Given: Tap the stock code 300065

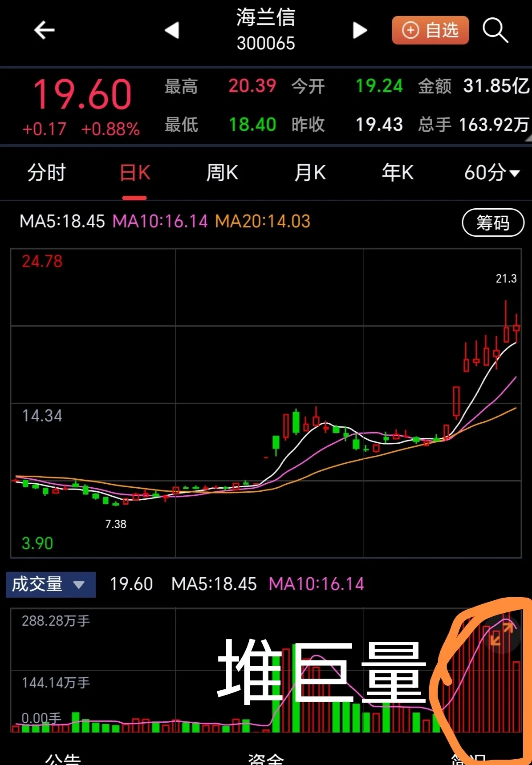Looking at the screenshot, I should pos(266,43).
